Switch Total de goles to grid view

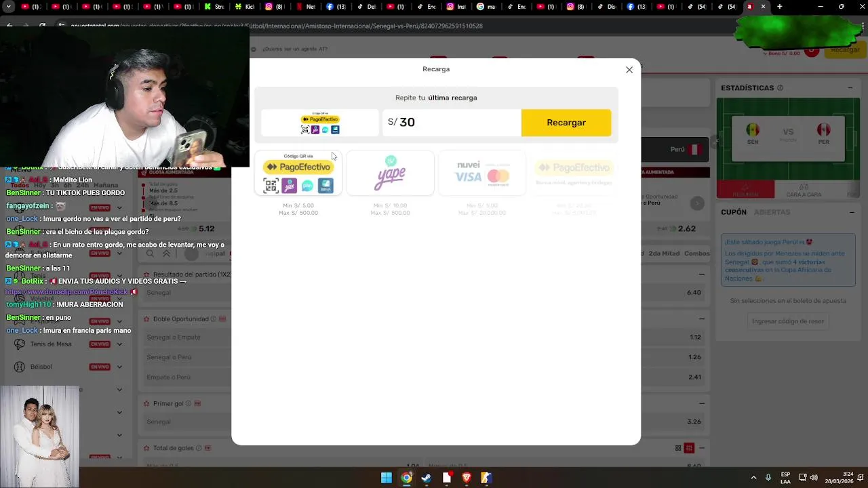click(678, 448)
